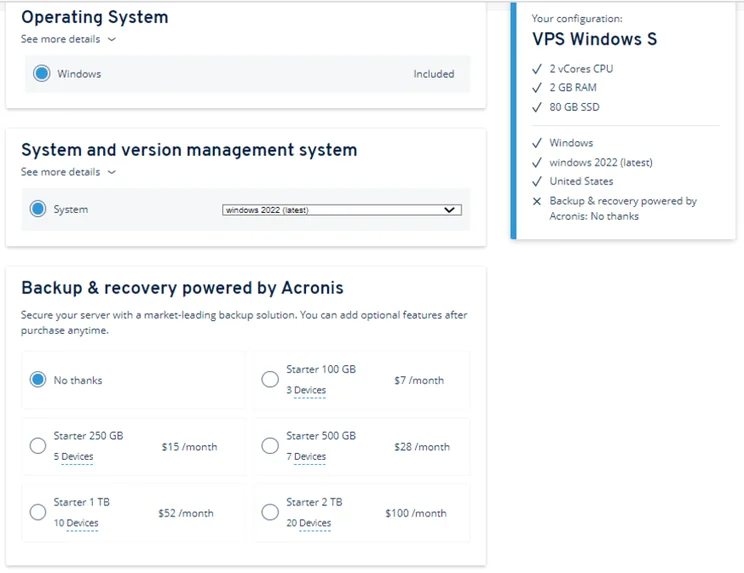Click the $100 /month price text
The image size is (744, 573).
coord(416,513)
